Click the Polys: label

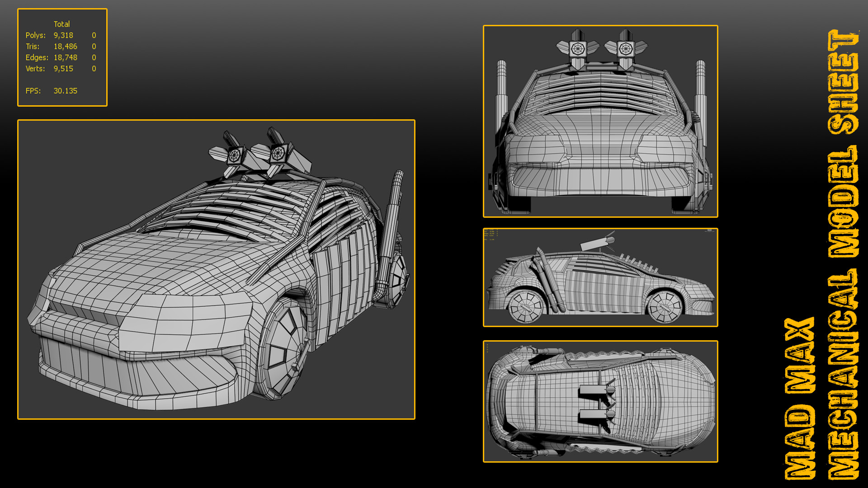click(36, 35)
